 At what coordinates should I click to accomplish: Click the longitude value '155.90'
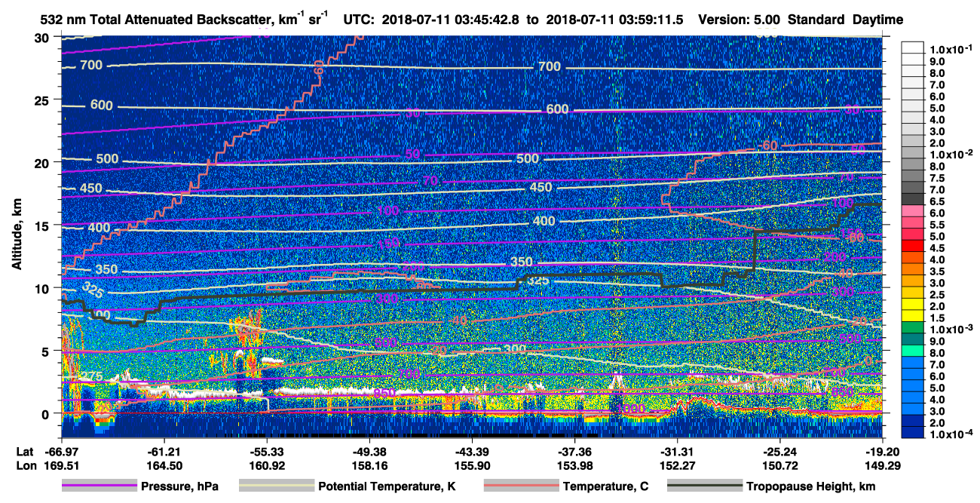[x=472, y=465]
